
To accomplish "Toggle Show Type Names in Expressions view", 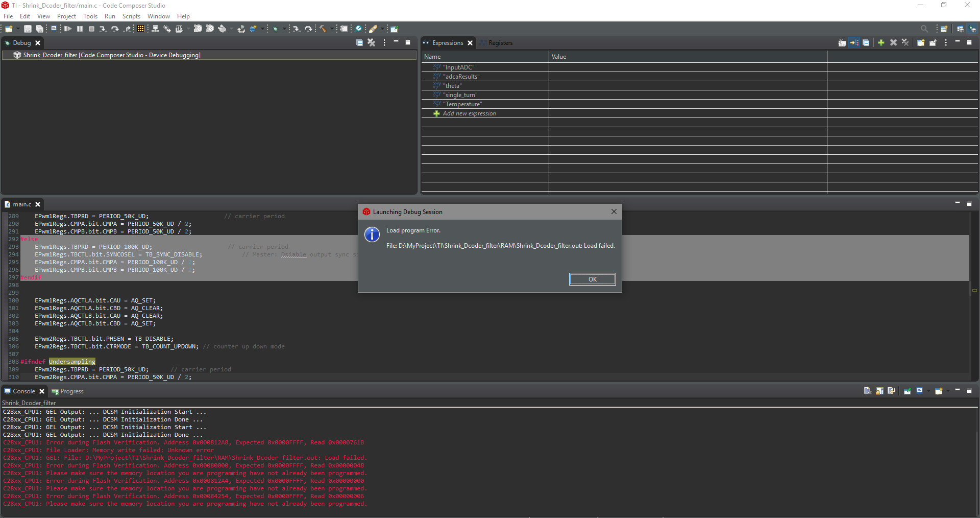I will coord(842,43).
